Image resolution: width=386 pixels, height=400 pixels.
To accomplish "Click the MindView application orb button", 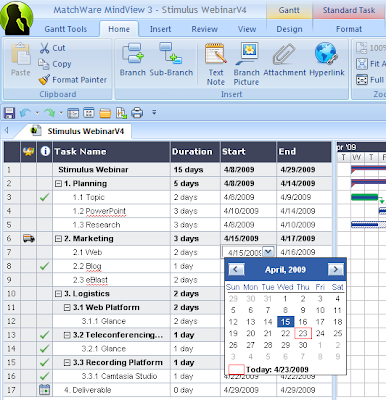I will point(17,18).
